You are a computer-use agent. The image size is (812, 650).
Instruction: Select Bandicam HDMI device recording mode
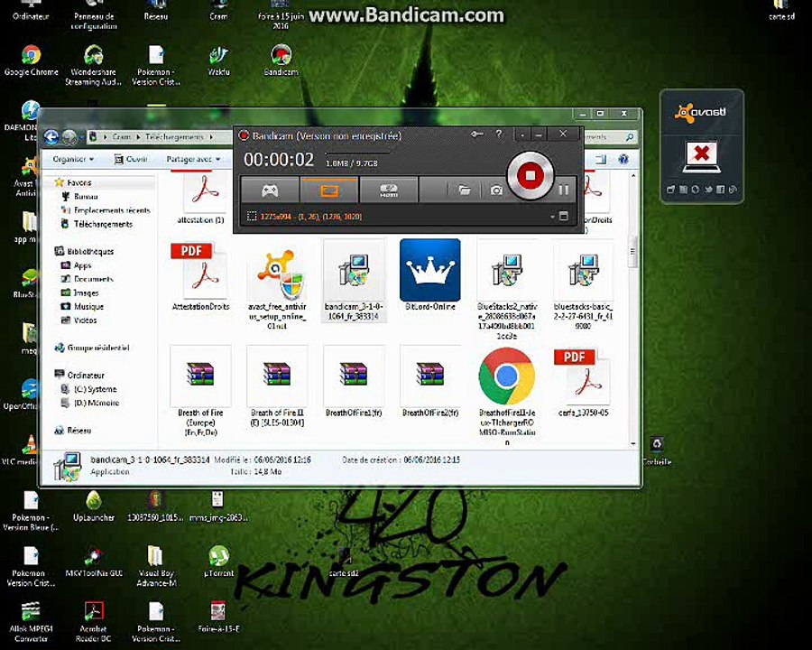point(388,190)
